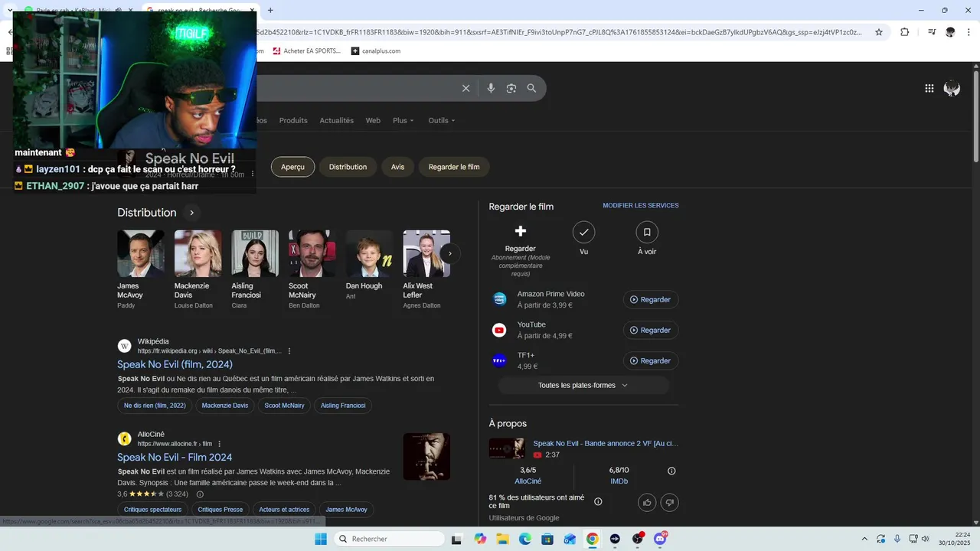This screenshot has height=551, width=980.
Task: Mark the film as Vu
Action: tap(584, 232)
